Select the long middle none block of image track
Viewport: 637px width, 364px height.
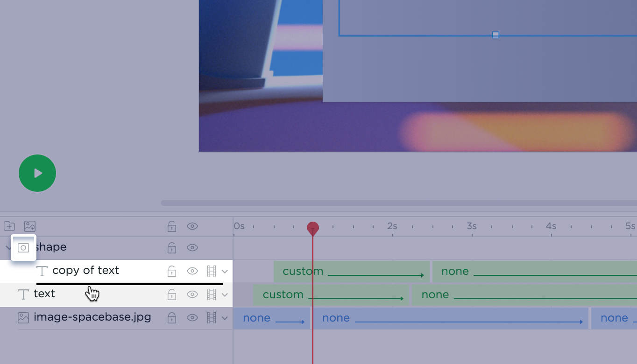[x=451, y=318]
